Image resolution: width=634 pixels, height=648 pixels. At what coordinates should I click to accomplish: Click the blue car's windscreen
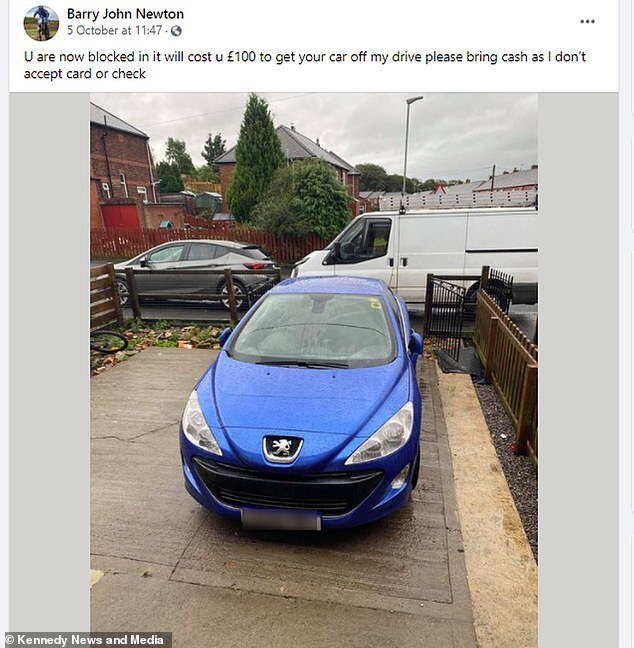[313, 327]
